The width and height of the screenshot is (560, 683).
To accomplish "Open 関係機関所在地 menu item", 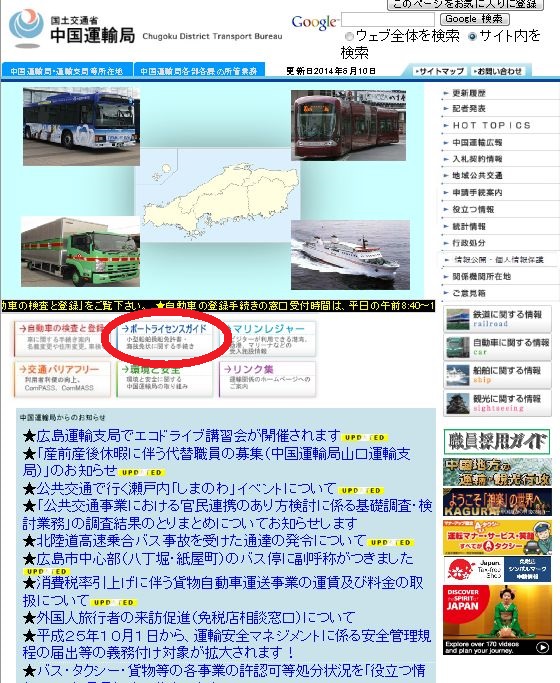I will (481, 277).
